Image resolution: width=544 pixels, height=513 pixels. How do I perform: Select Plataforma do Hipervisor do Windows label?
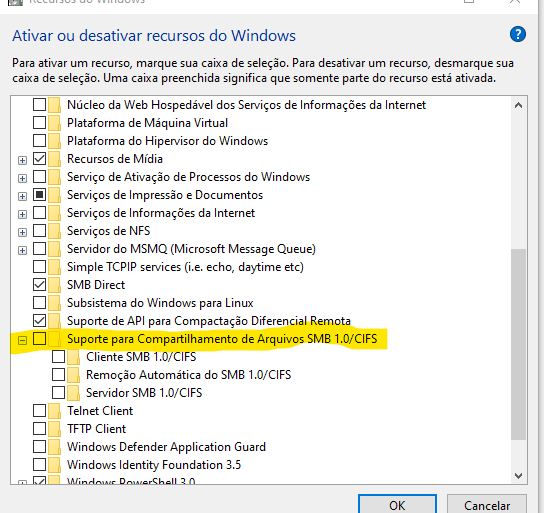168,141
